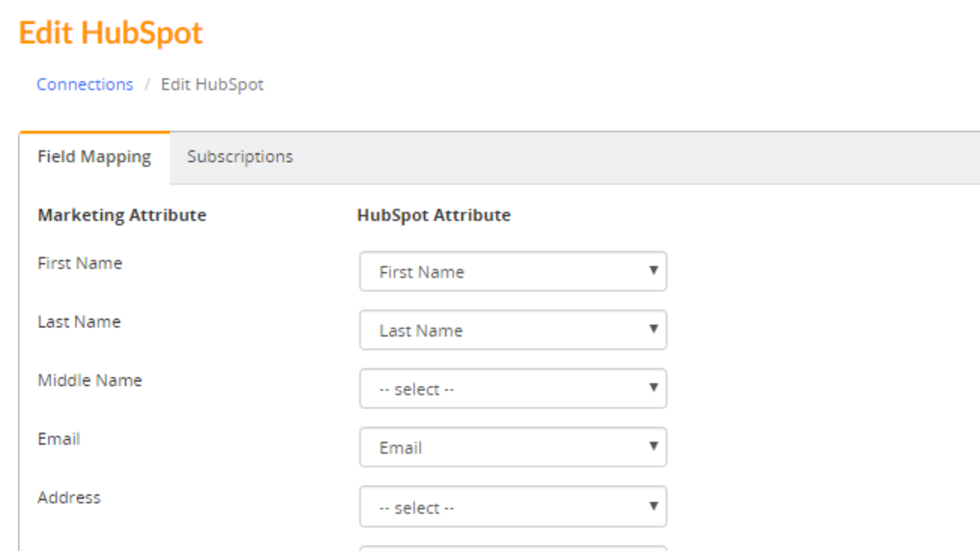980x551 pixels.
Task: Open the Middle Name select combo box
Action: pyautogui.click(x=513, y=388)
